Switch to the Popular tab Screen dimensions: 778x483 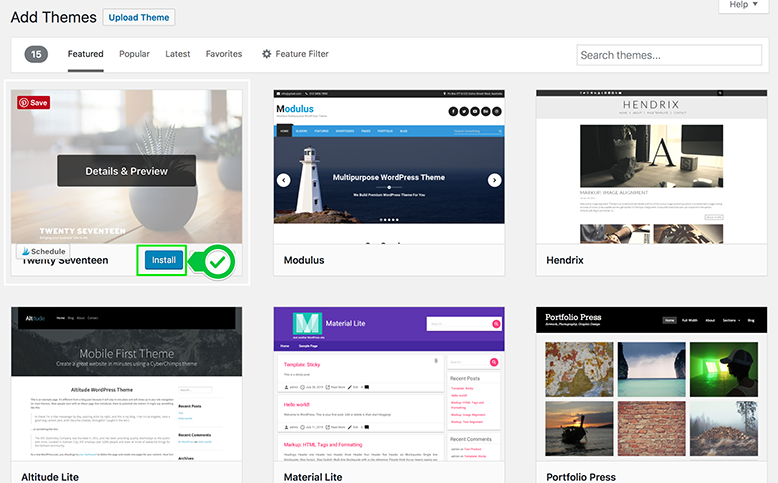click(x=134, y=54)
